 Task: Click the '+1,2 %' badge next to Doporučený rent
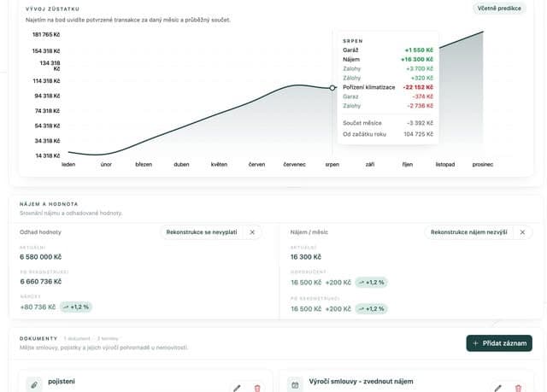(372, 282)
